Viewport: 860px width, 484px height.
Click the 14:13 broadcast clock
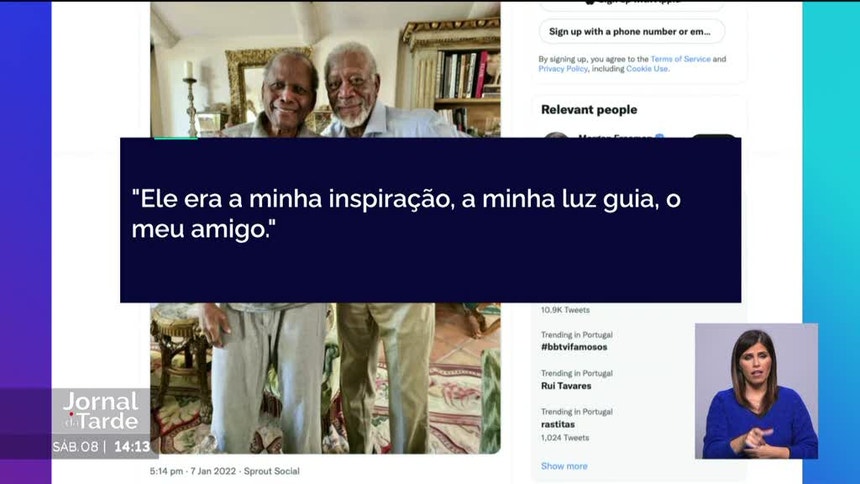pyautogui.click(x=132, y=447)
